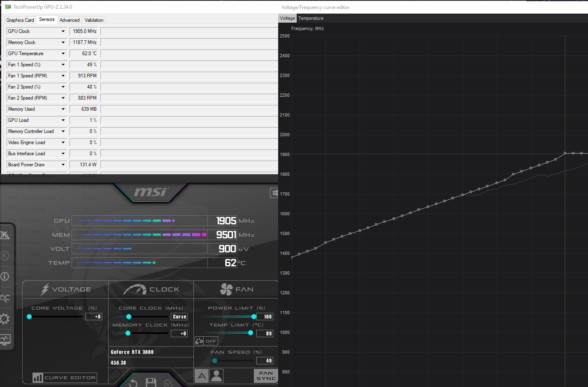Select the lowest curve point near 1400 MHz
Screen dimensions: 588x387
pos(292,257)
